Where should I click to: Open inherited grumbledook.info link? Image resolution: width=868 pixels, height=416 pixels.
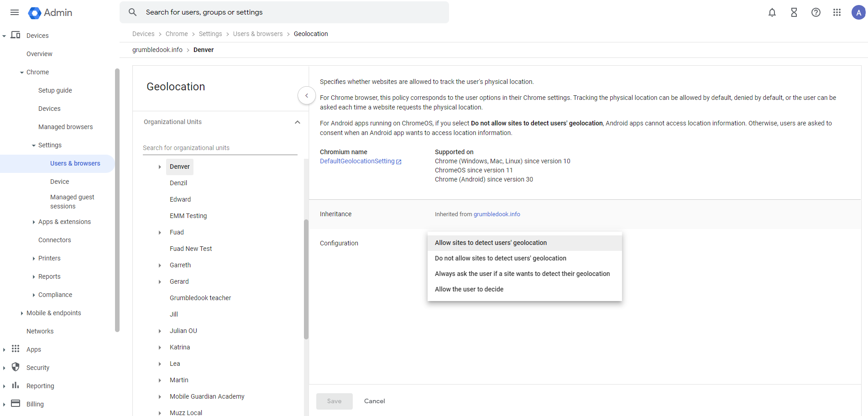click(497, 214)
